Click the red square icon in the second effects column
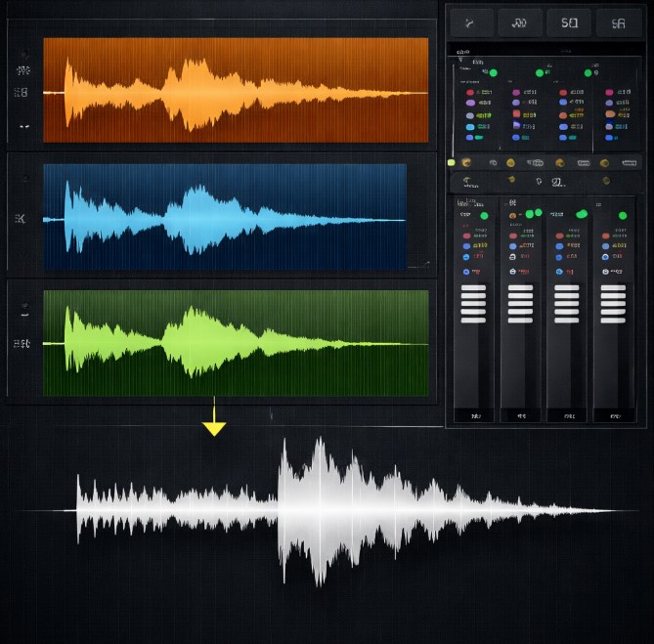Viewport: 654px width, 644px height. click(516, 113)
